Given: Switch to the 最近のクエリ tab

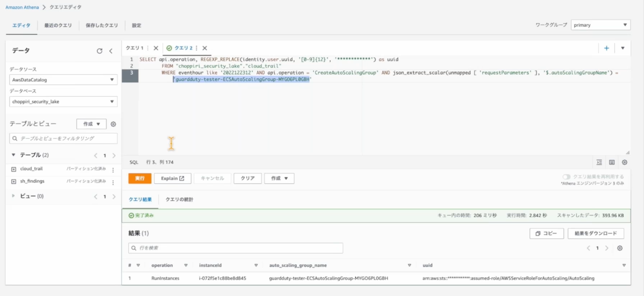Looking at the screenshot, I should (58, 25).
